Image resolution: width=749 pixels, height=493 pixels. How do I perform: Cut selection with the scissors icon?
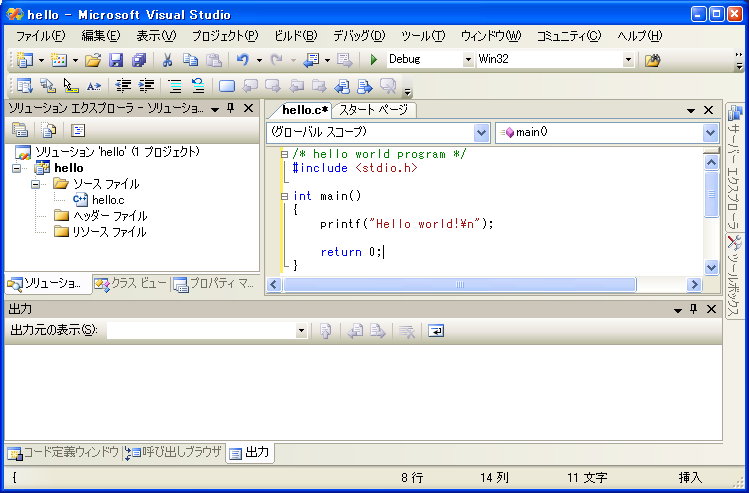click(167, 60)
